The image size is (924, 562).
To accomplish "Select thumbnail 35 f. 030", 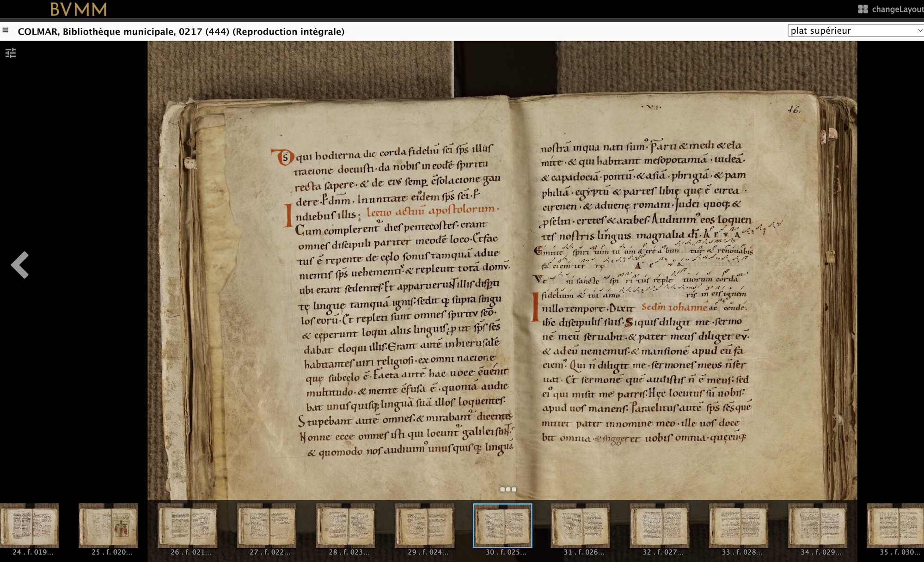I will [895, 526].
